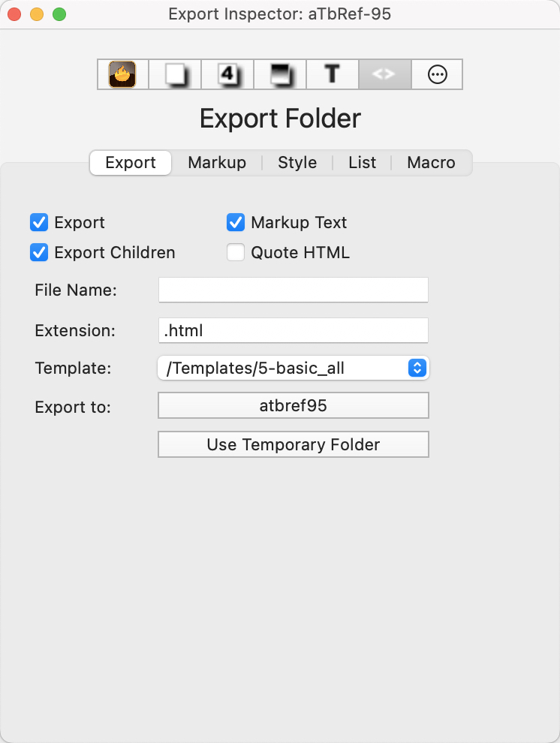Switch to the Markup tab
The image size is (560, 743).
click(x=217, y=162)
